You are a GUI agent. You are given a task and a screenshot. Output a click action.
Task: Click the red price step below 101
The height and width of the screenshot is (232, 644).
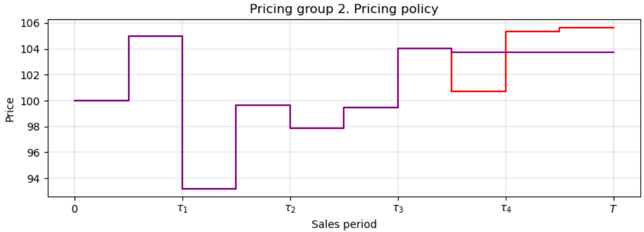pyautogui.click(x=479, y=91)
